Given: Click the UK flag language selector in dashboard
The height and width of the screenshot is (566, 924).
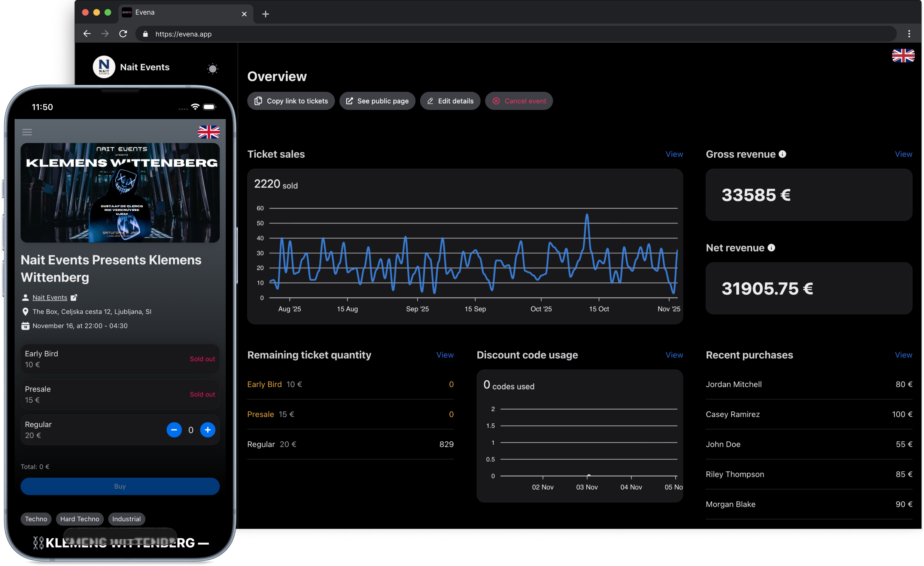Looking at the screenshot, I should point(903,55).
